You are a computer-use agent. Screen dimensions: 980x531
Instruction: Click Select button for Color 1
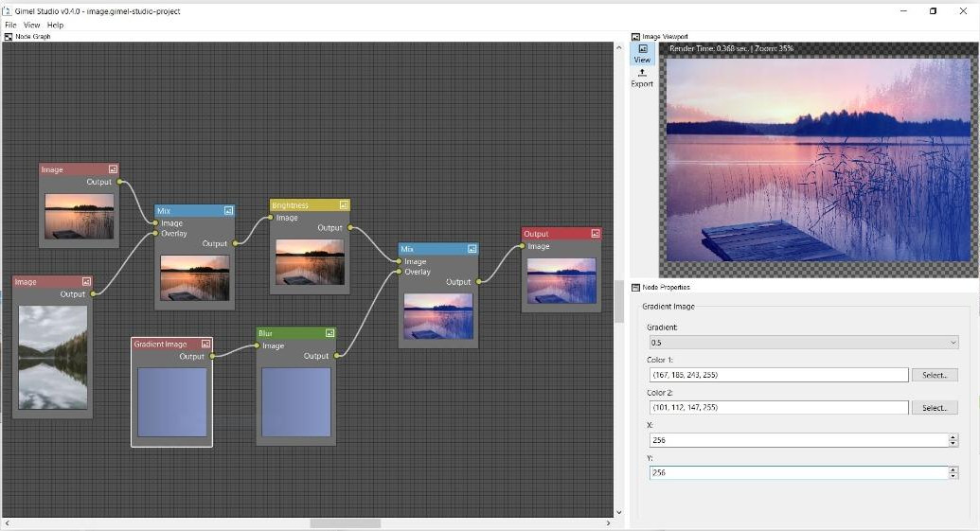(935, 375)
